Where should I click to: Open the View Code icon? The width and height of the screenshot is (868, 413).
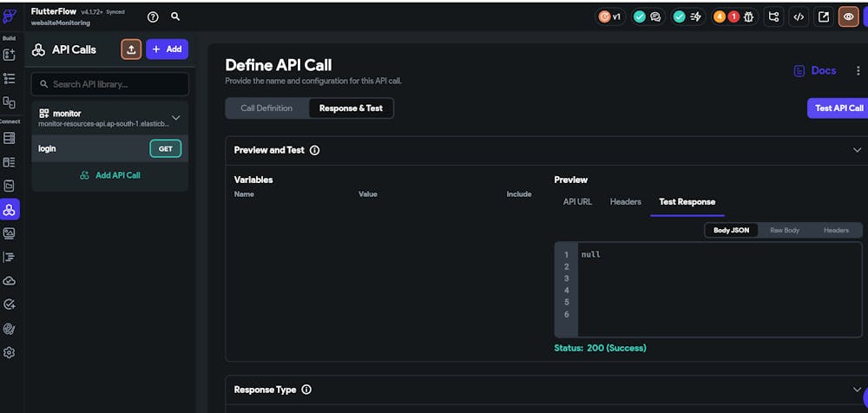pos(799,16)
